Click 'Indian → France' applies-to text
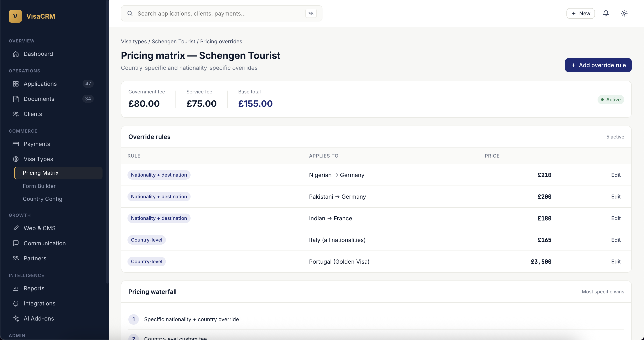 click(x=330, y=218)
